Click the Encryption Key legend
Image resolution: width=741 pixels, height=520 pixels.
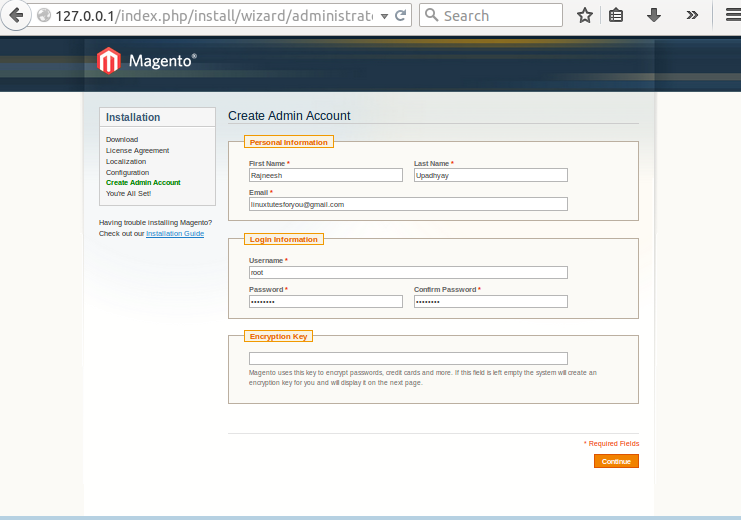pos(278,336)
